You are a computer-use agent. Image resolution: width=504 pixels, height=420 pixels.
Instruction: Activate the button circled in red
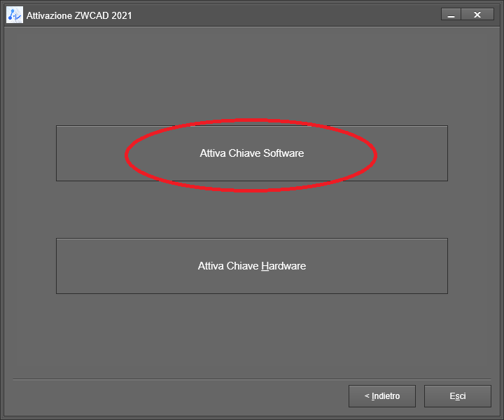tap(252, 153)
